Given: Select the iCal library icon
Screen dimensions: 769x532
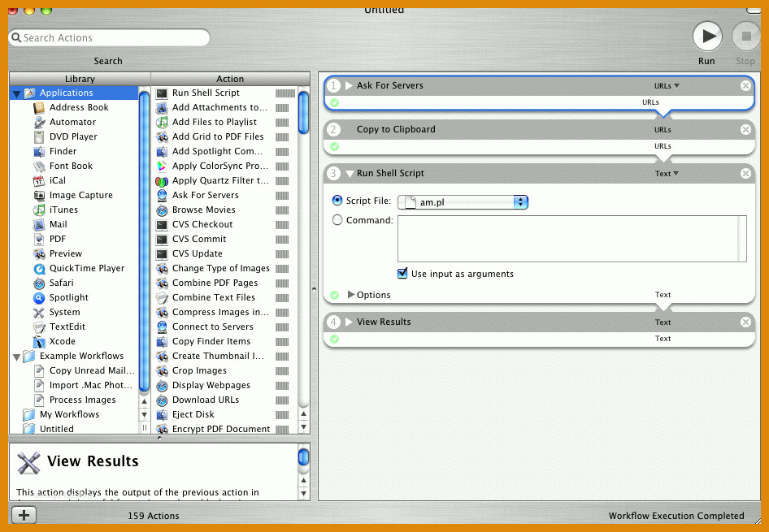Looking at the screenshot, I should coord(39,181).
